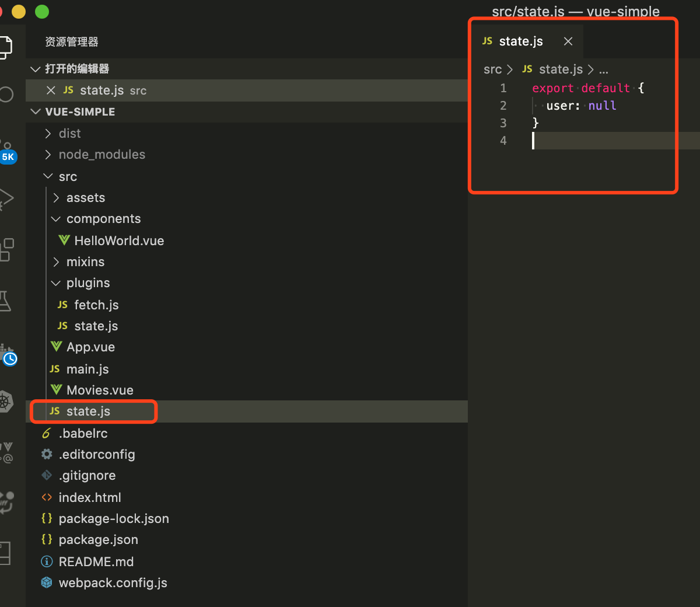Open the Explorer view in activity bar
The height and width of the screenshot is (607, 700).
click(5, 47)
